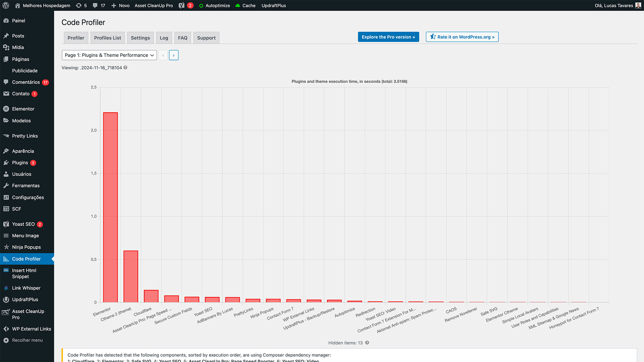Click the Yoast SEO chart axis label

203,312
